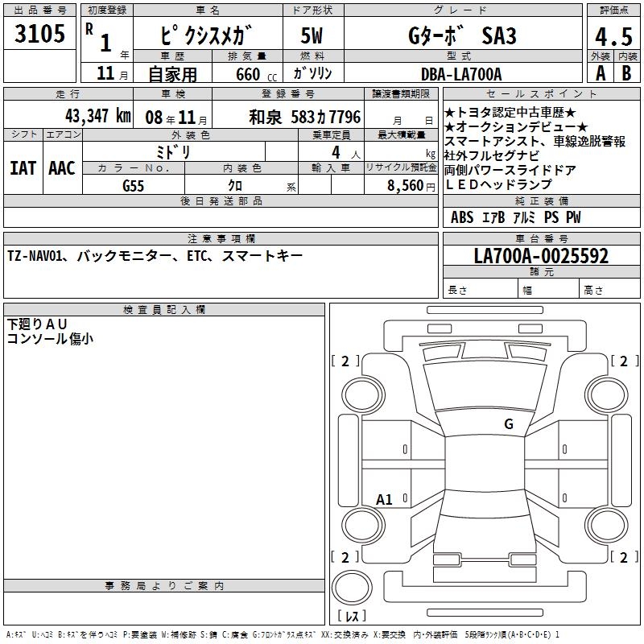
Task: Select the inspector note コンソール傷小
Action: pyautogui.click(x=50, y=338)
